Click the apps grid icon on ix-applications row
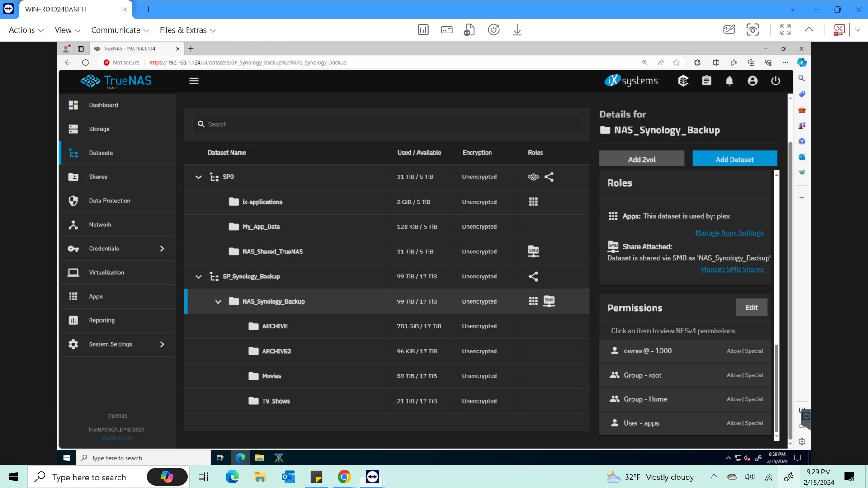Image resolution: width=868 pixels, height=488 pixels. pyautogui.click(x=533, y=202)
